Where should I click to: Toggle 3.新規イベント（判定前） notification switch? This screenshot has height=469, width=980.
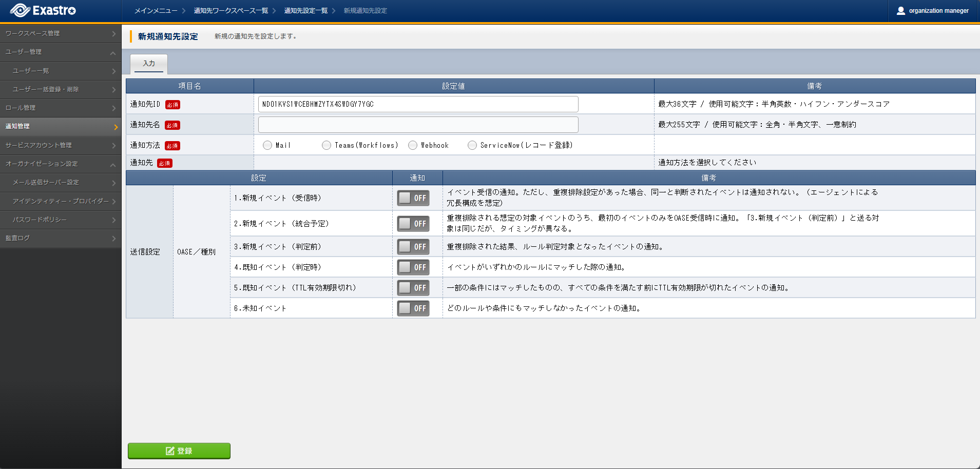413,247
